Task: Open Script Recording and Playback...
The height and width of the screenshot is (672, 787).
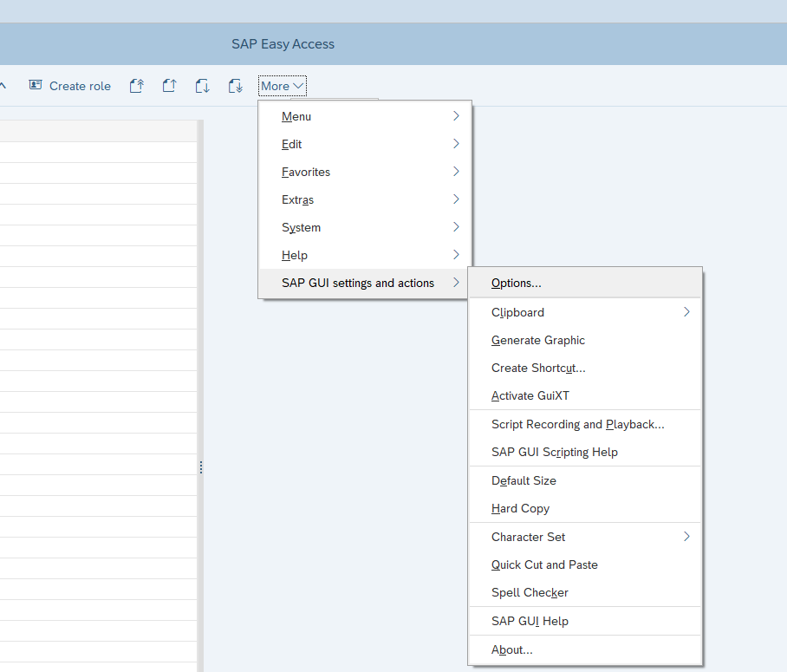Action: [x=585, y=424]
